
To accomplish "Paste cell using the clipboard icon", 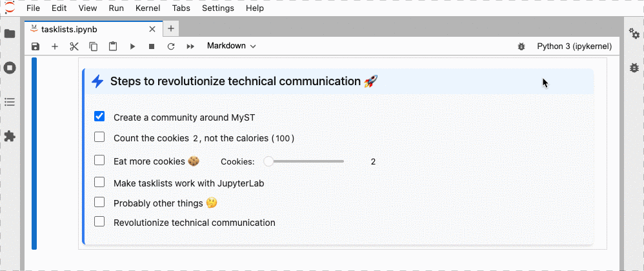I will pyautogui.click(x=113, y=46).
